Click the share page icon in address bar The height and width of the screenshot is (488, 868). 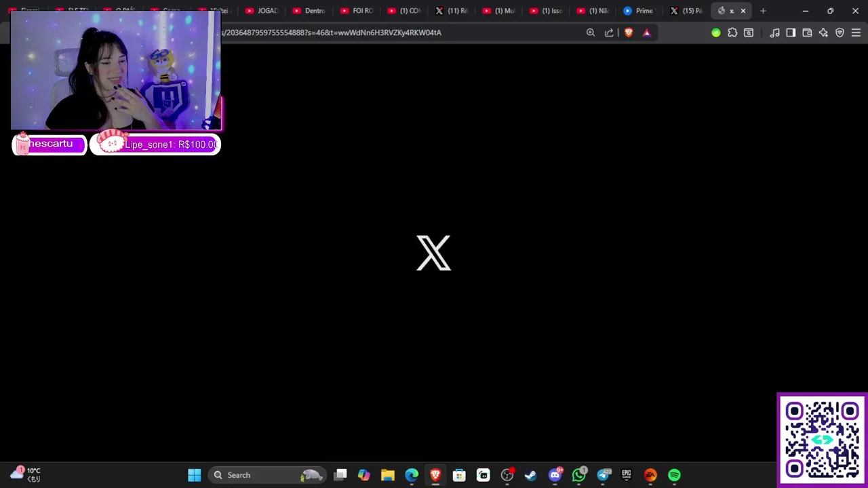(x=609, y=33)
